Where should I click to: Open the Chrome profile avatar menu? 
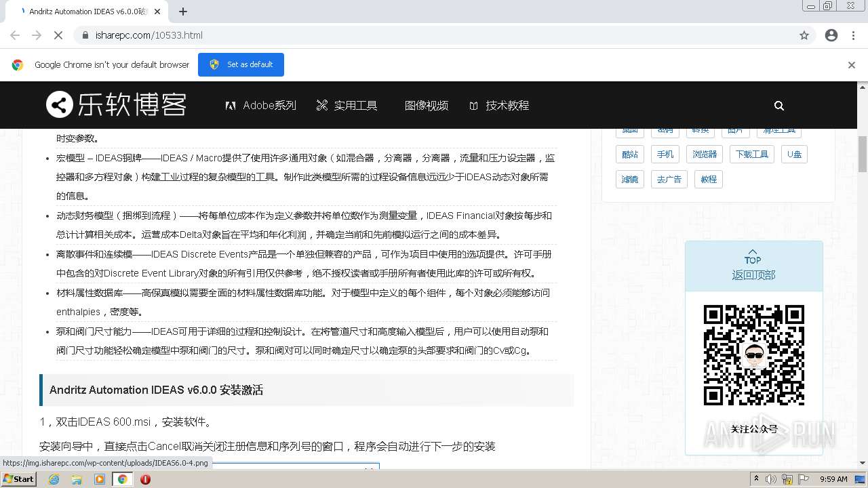click(x=831, y=35)
